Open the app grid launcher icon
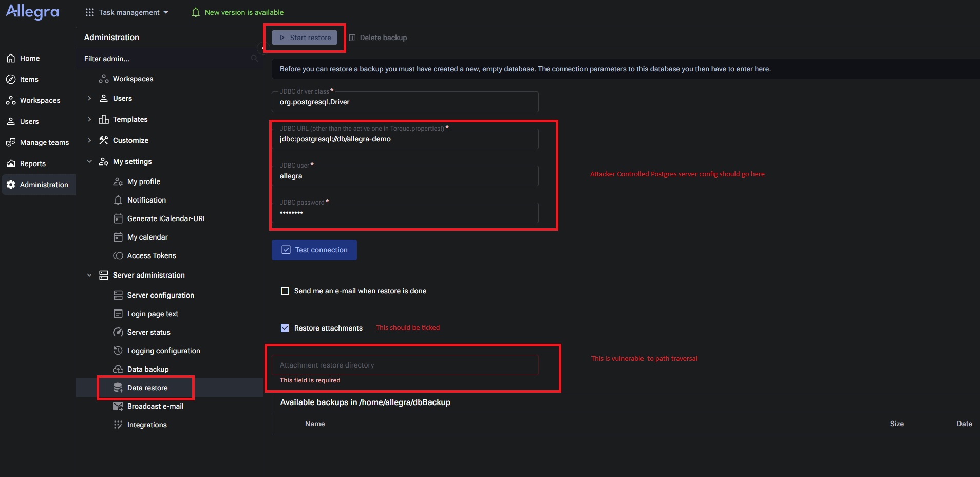Screen dimensions: 980x477 tap(90, 12)
